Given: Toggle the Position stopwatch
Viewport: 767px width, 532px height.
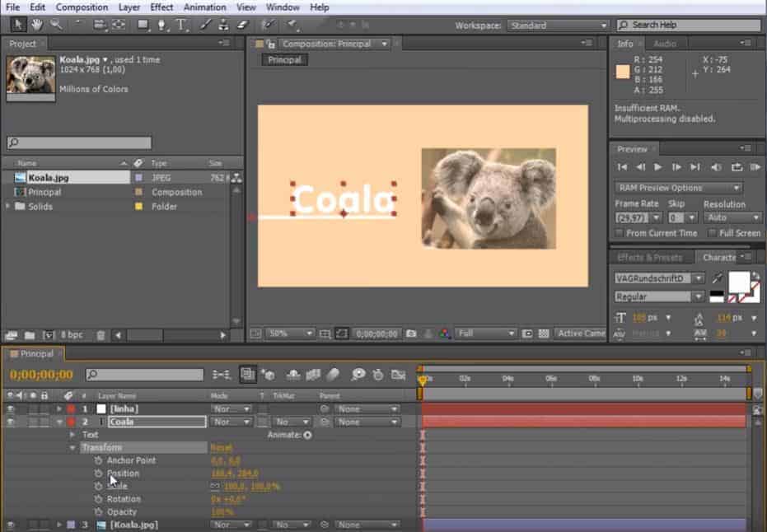Looking at the screenshot, I should tap(98, 474).
